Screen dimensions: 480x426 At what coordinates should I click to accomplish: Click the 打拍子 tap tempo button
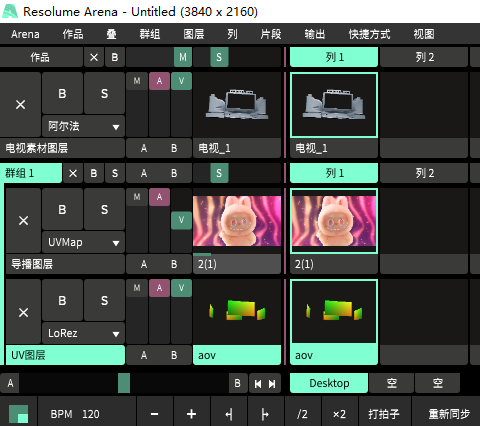[384, 414]
